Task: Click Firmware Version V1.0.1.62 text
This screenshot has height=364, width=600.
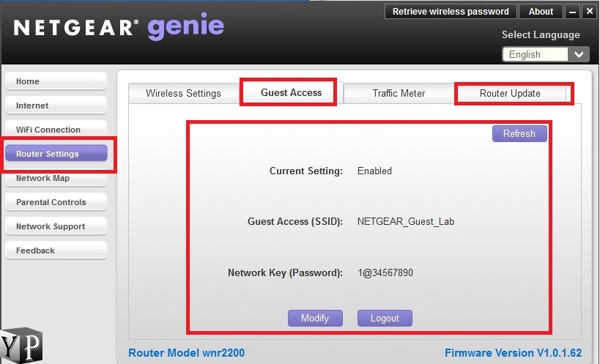Action: tap(513, 352)
